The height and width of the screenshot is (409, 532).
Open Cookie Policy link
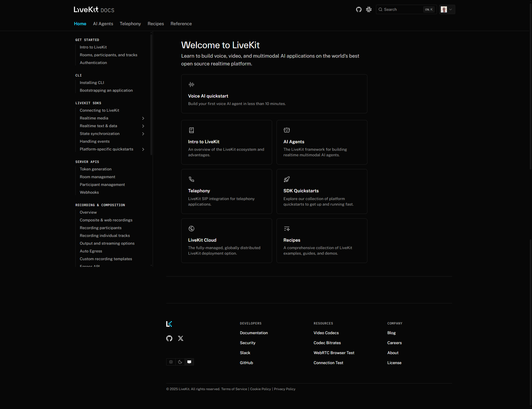pyautogui.click(x=260, y=389)
